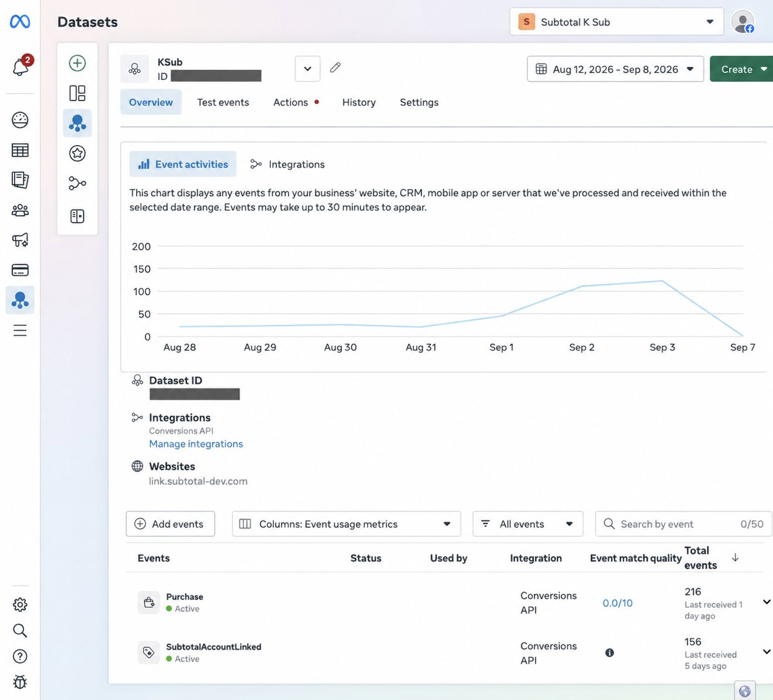773x700 pixels.
Task: Click the 0.0/10 event match quality link
Action: [618, 603]
